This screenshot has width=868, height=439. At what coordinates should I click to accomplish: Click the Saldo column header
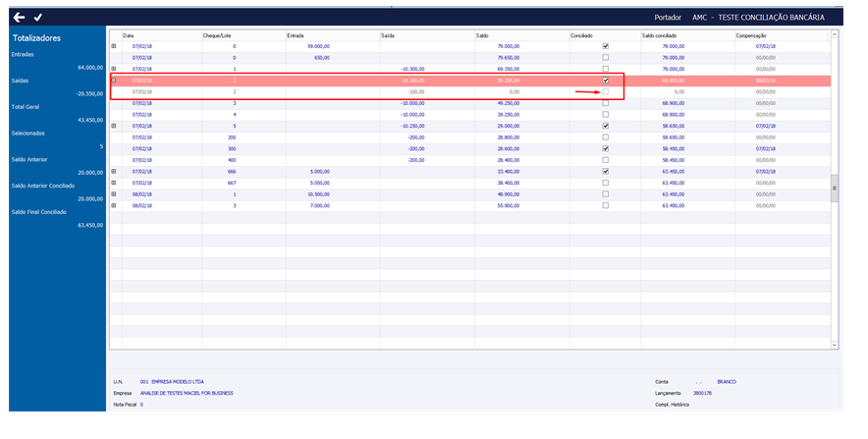click(522, 35)
